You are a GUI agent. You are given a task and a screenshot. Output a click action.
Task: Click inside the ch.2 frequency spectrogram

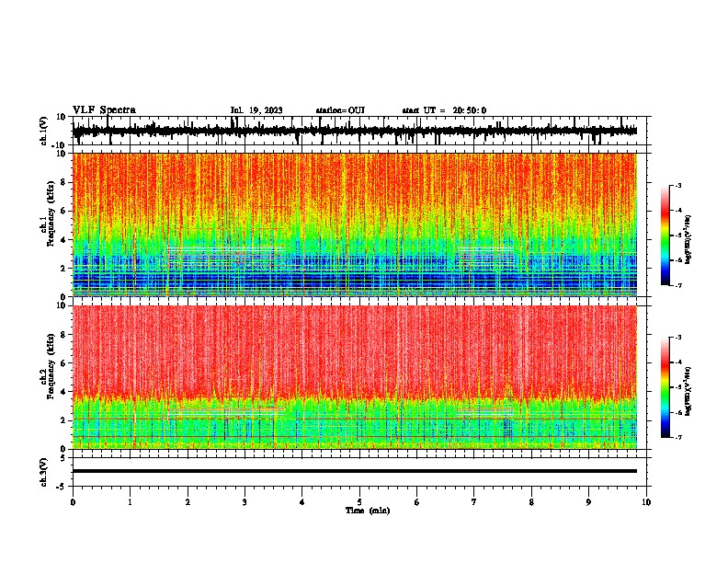coord(355,377)
